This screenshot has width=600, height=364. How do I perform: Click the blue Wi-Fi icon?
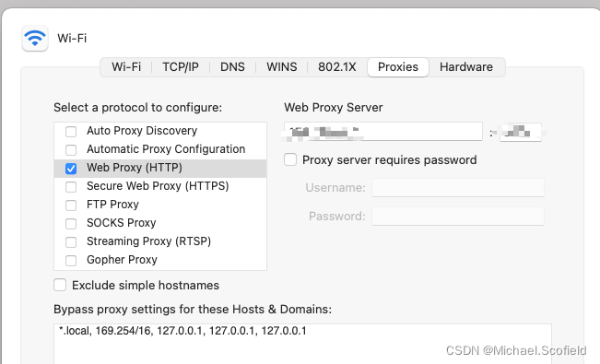tap(35, 38)
